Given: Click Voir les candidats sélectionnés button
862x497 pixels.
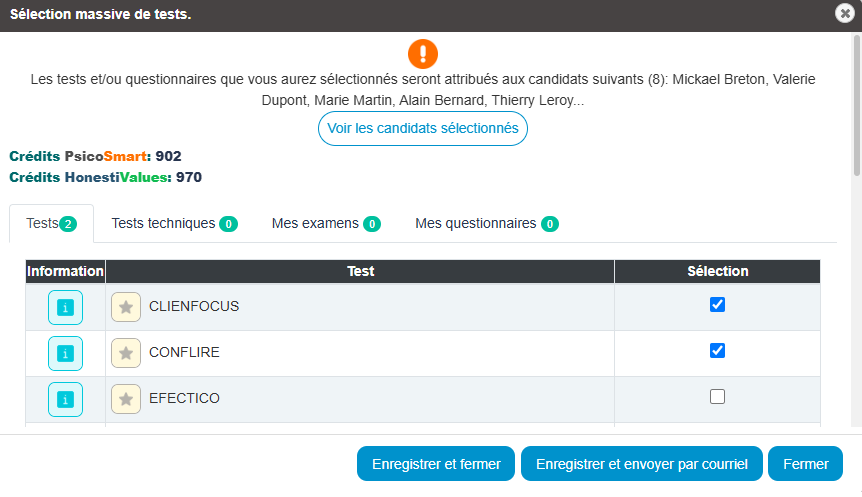Looking at the screenshot, I should (423, 129).
